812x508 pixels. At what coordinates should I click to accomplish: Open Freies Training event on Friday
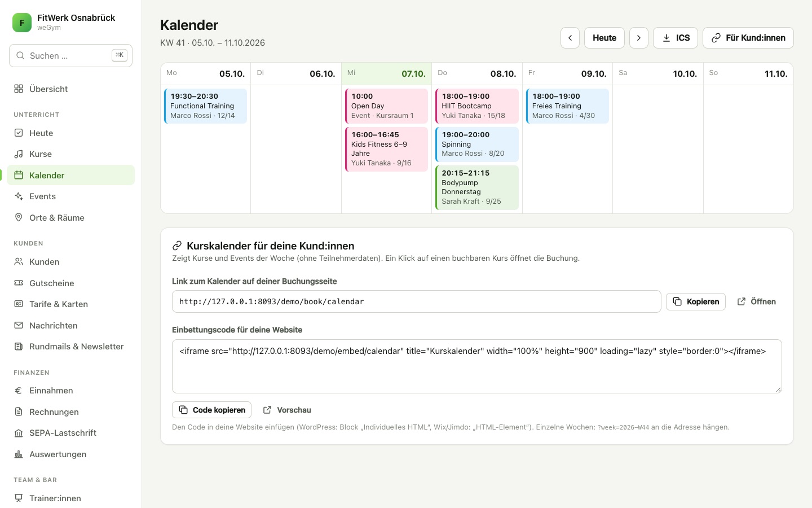(567, 106)
